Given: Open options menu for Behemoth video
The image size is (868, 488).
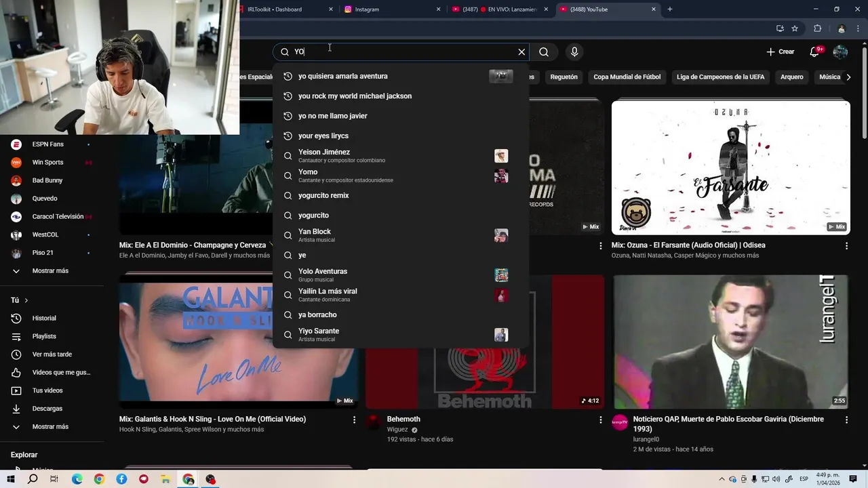Looking at the screenshot, I should click(600, 420).
